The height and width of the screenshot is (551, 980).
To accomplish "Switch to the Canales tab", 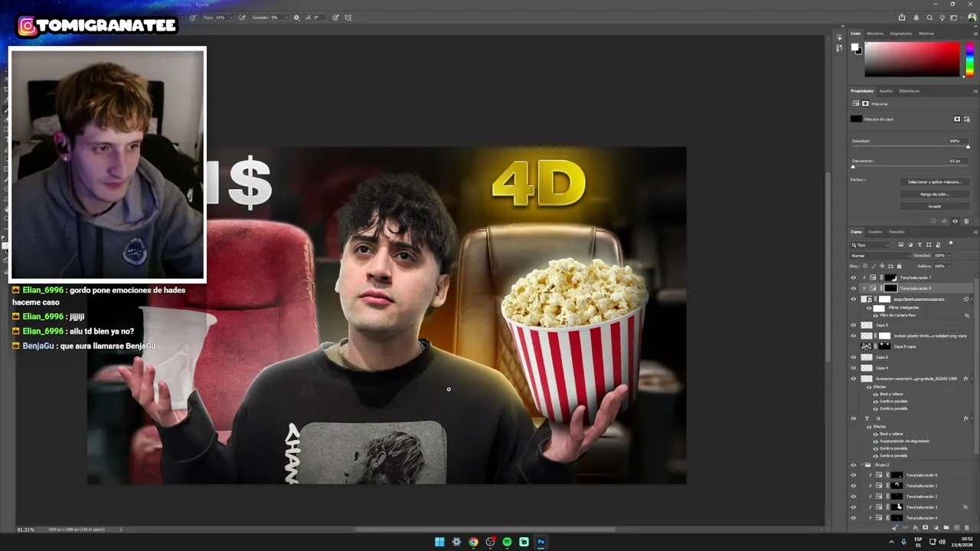I will click(875, 232).
